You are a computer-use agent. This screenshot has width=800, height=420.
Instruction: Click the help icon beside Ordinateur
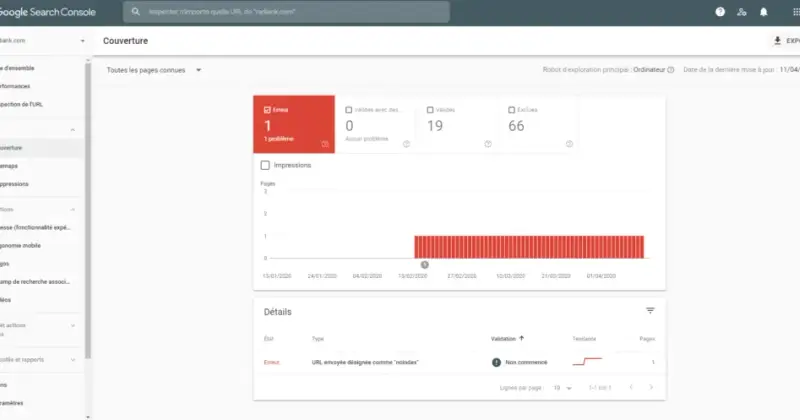tap(670, 70)
